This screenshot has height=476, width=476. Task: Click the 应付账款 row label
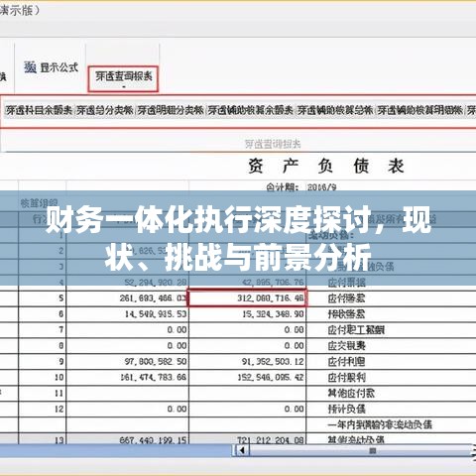click(x=346, y=298)
